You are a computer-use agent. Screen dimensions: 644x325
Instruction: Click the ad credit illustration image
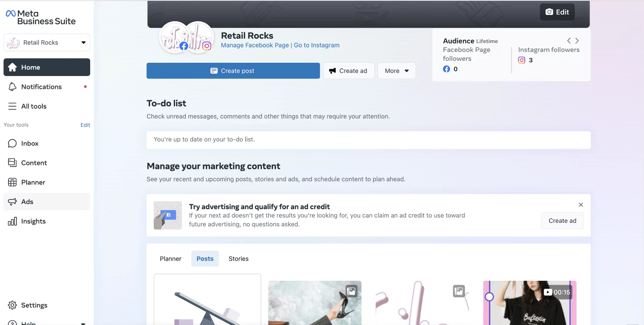[168, 215]
